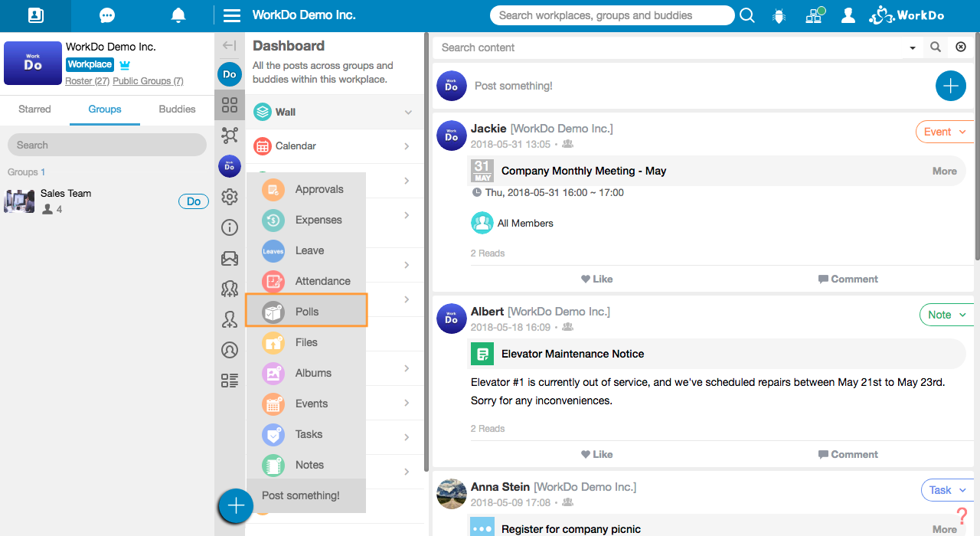Click the four-squares grid icon in sidebar
Viewport: 980px width, 536px height.
pos(230,105)
